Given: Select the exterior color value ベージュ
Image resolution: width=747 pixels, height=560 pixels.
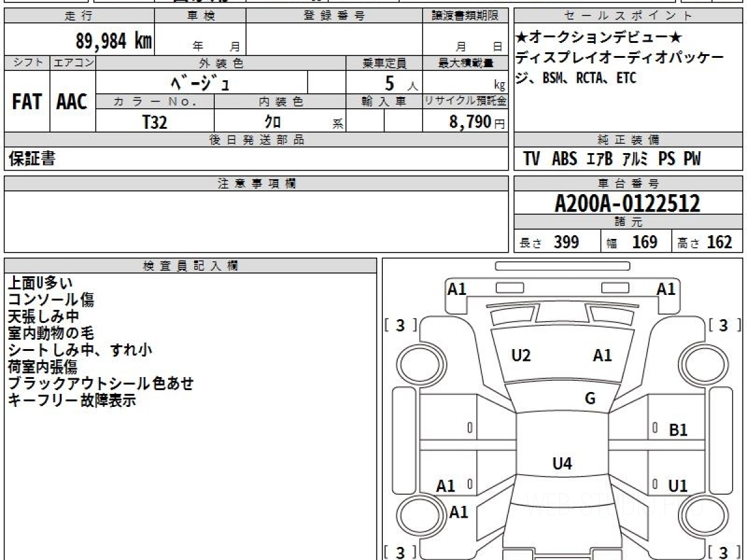Looking at the screenshot, I should (x=200, y=83).
